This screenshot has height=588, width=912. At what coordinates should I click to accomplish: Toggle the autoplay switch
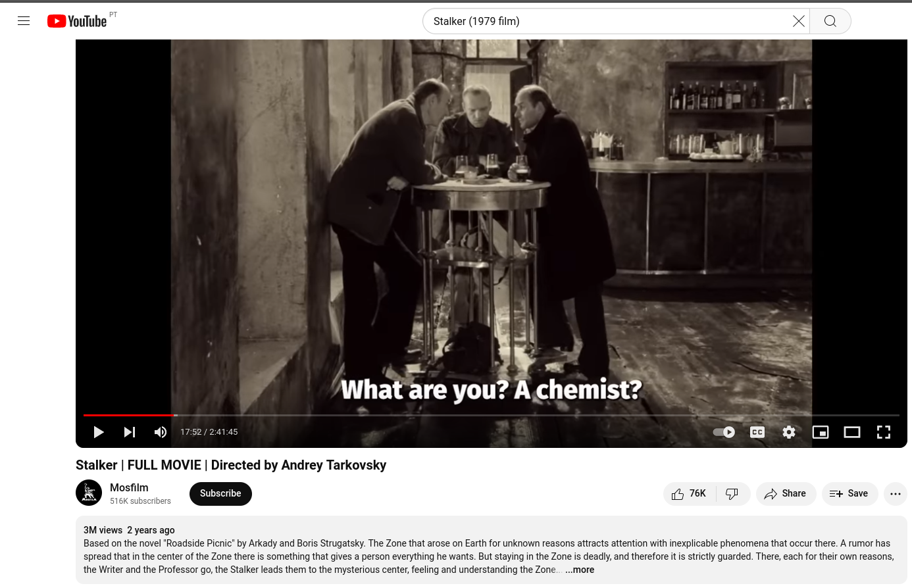coord(724,432)
